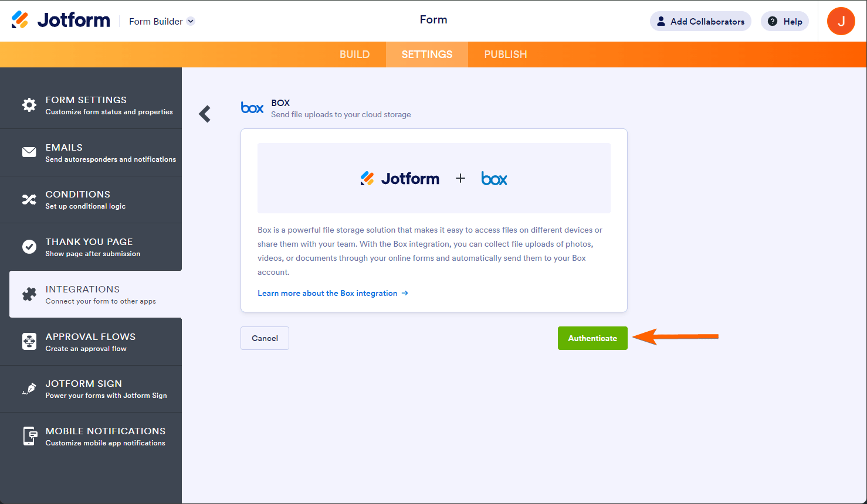
Task: Switch to the PUBLISH tab
Action: click(x=506, y=55)
